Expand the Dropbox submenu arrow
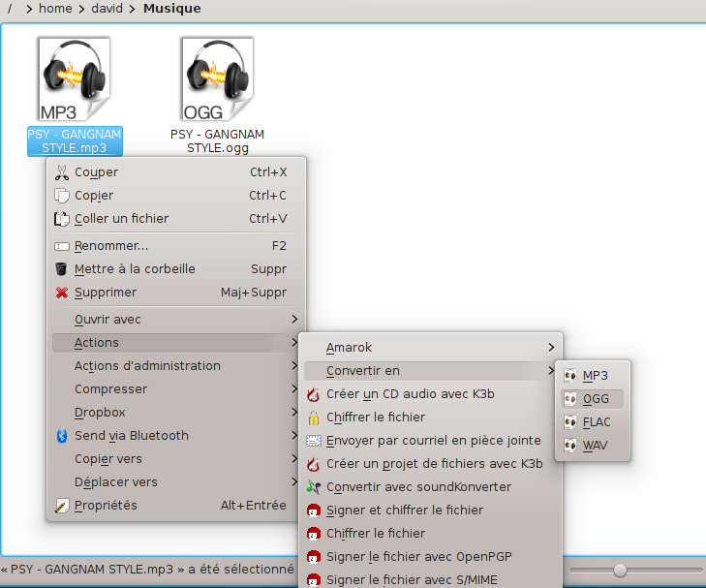The width and height of the screenshot is (706, 588). pos(294,413)
